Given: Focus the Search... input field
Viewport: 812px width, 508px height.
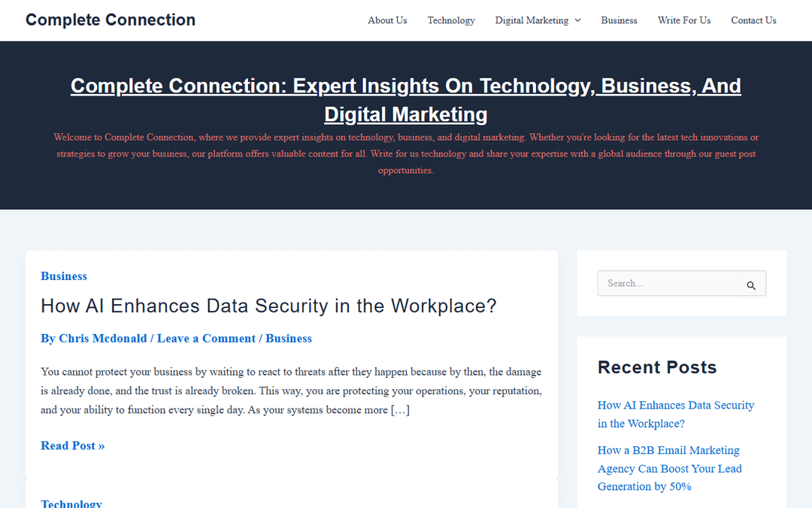Looking at the screenshot, I should click(x=668, y=283).
